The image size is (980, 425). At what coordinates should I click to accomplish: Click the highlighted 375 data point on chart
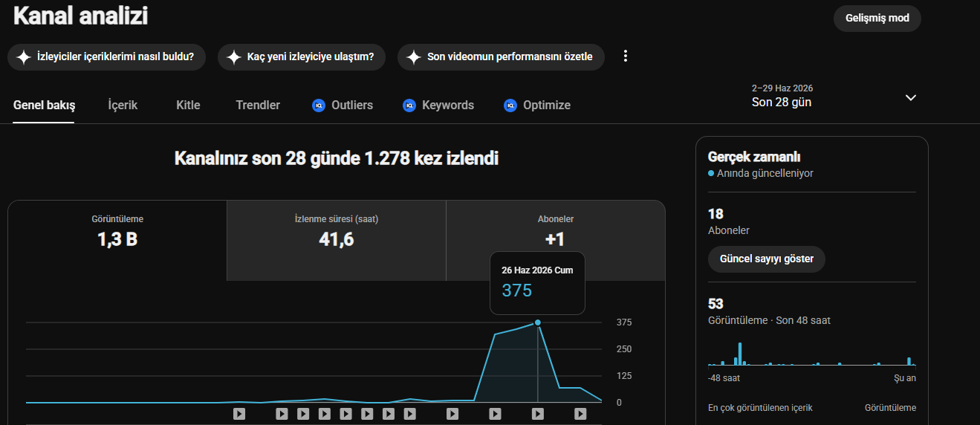point(537,322)
